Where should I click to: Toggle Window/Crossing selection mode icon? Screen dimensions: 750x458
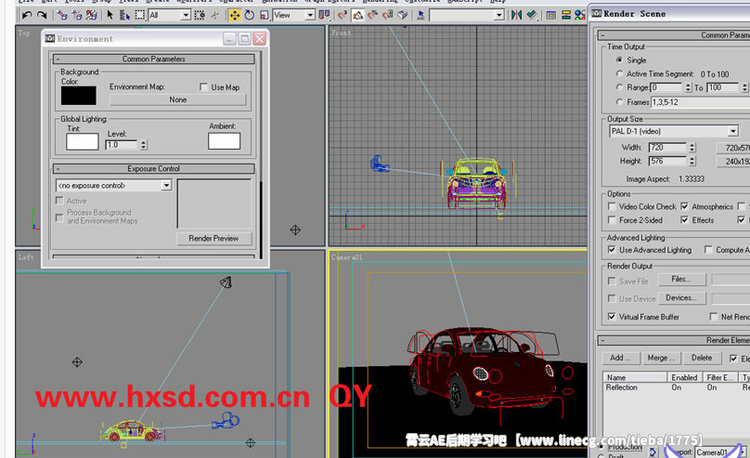(200, 15)
